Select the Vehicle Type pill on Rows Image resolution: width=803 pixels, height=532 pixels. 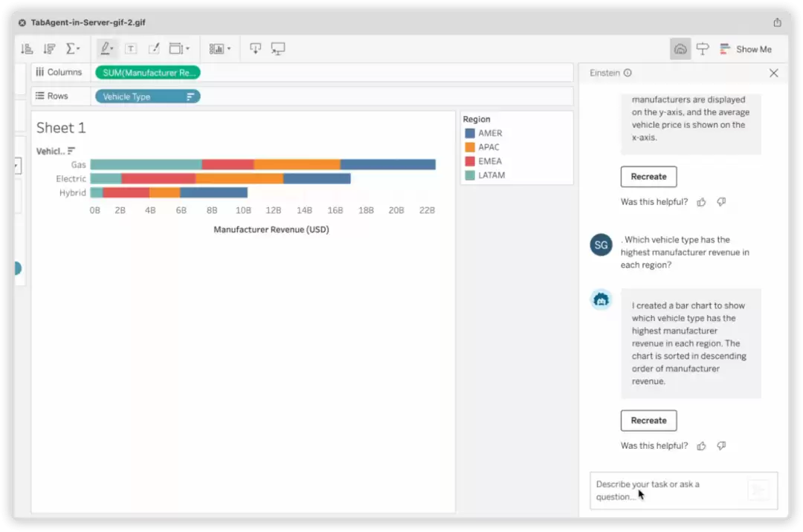(x=147, y=97)
